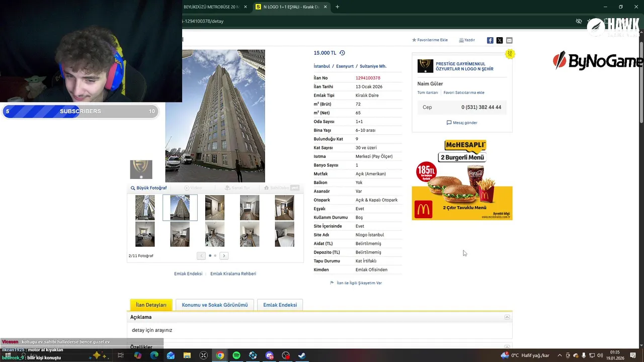Screen dimensions: 644x362
Task: Click the seller name Naim Güler
Action: pos(430,84)
